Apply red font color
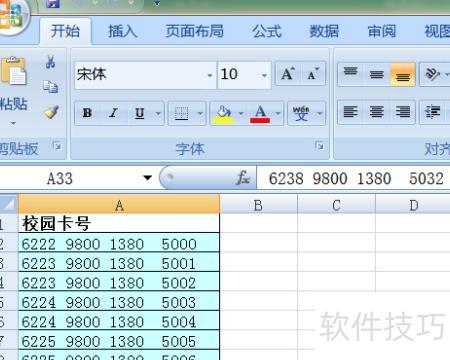Image resolution: width=450 pixels, height=360 pixels. tap(260, 113)
